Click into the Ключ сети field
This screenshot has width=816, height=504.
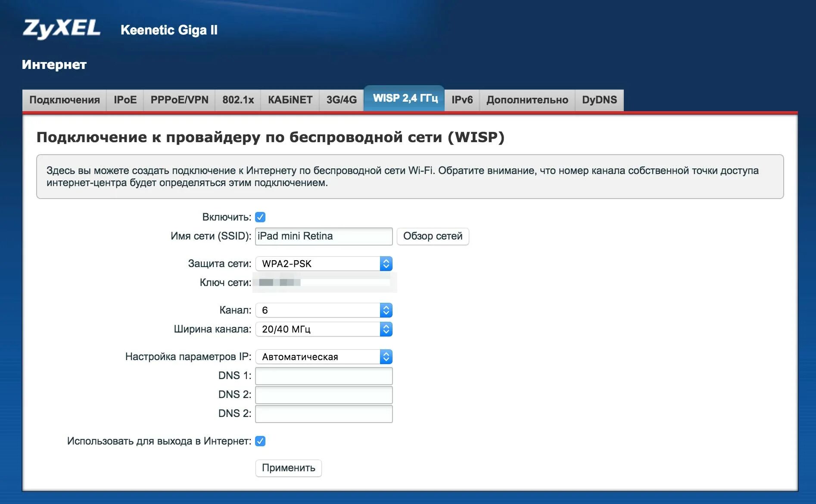(324, 283)
